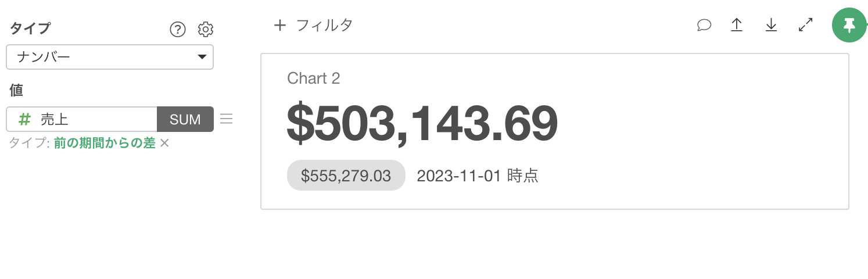Viewport: 868px width, 279px height.
Task: Open the comment speech bubble icon
Action: (x=704, y=25)
